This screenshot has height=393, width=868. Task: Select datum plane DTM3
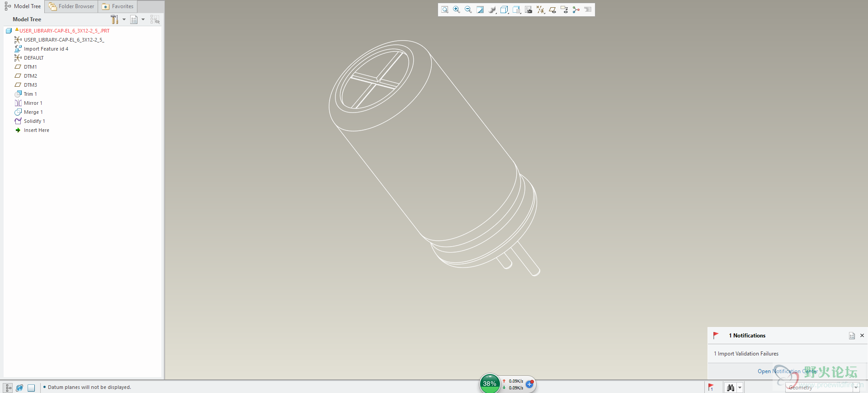30,85
